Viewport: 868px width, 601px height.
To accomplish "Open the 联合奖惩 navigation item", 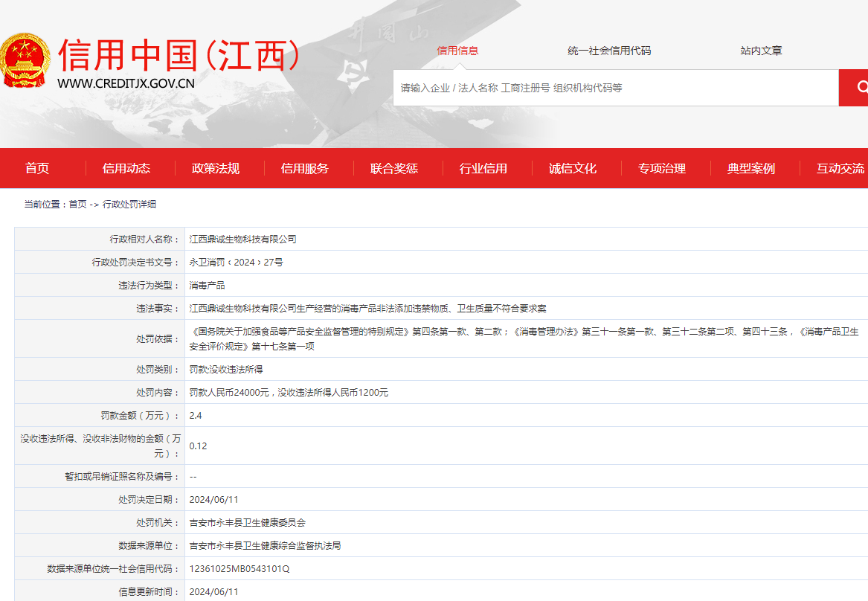I will 393,168.
